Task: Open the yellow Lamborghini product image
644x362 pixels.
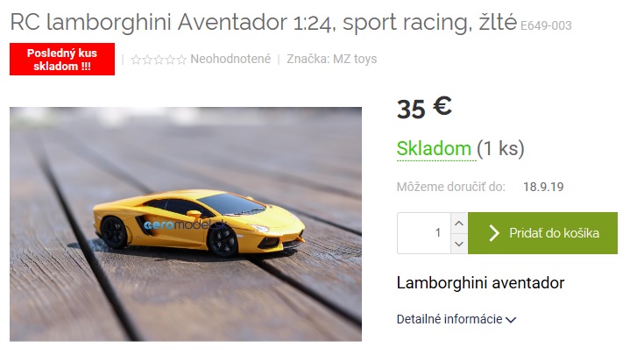Action: pos(186,224)
